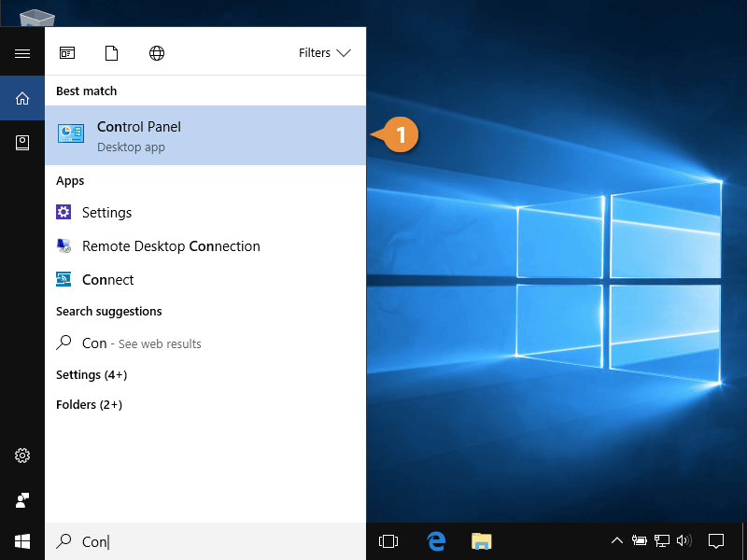
Task: Filter results by Web globe icon
Action: (x=157, y=53)
